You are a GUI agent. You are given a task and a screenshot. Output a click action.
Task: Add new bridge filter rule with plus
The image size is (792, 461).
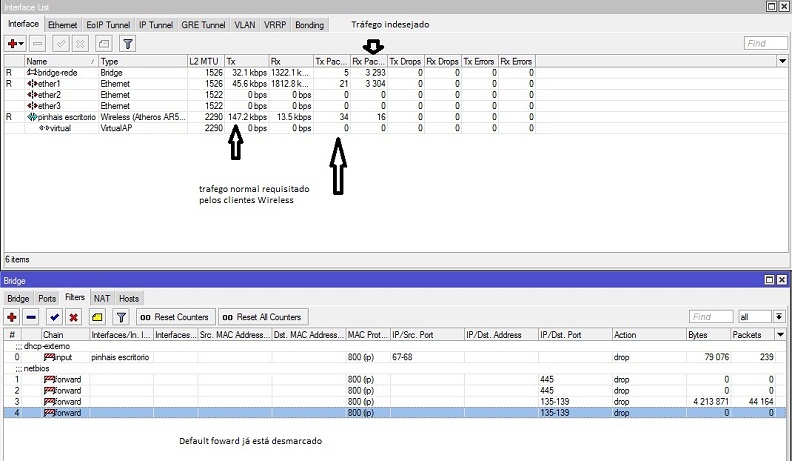[x=12, y=317]
